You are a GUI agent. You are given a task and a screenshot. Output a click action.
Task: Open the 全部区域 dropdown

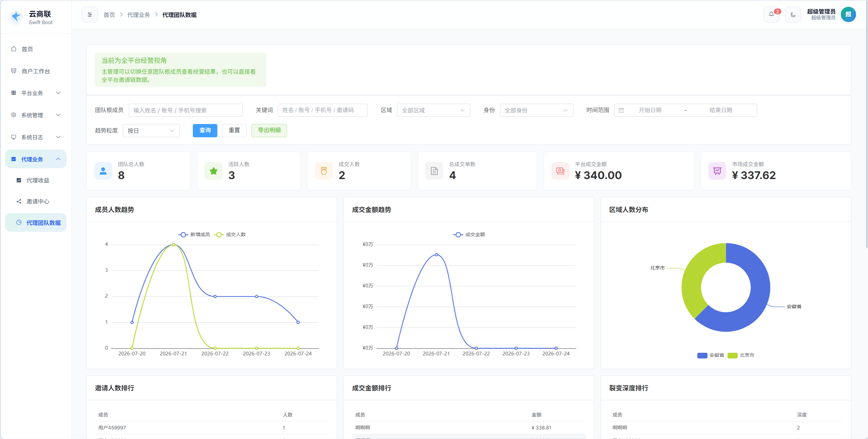click(433, 110)
